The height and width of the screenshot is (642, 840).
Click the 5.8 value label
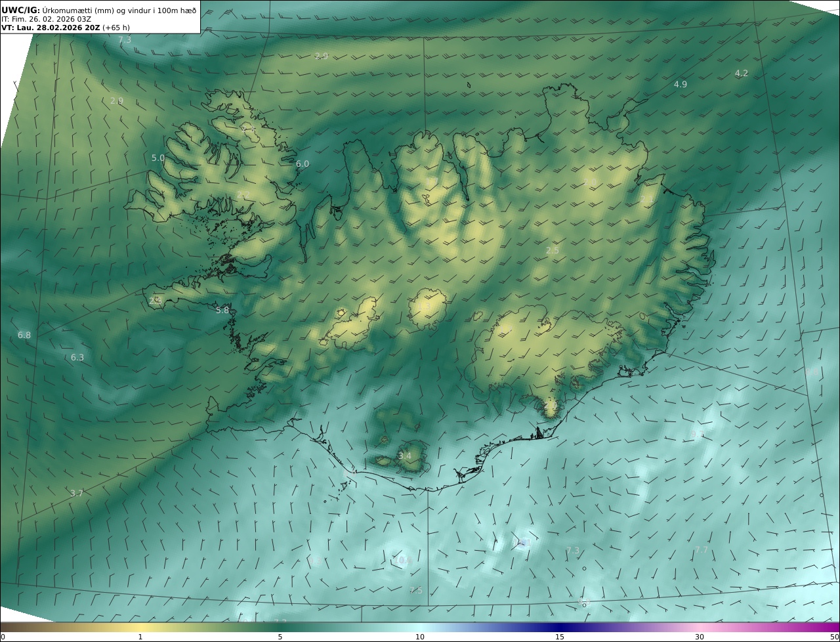(x=222, y=310)
